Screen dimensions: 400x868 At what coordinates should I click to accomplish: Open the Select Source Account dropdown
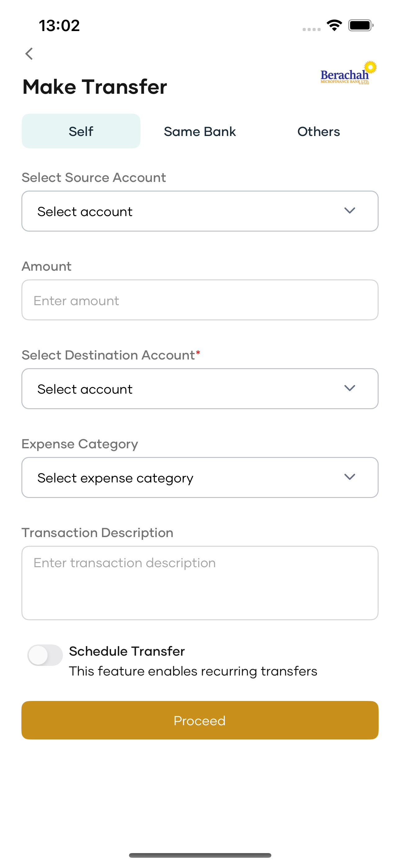click(x=200, y=211)
